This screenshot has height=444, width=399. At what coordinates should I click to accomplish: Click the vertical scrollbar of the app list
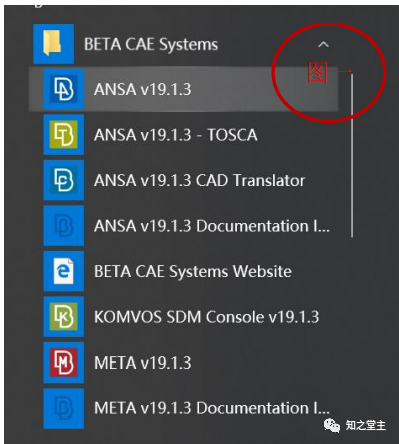tap(352, 156)
